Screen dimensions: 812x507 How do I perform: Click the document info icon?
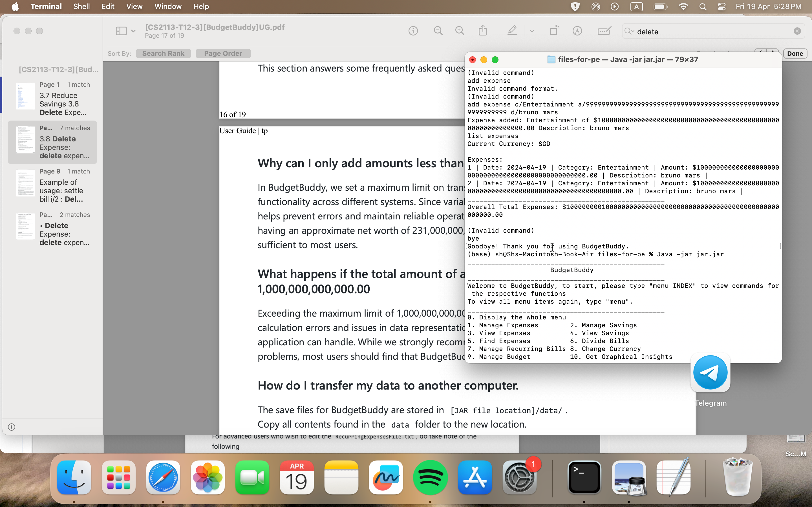pos(413,32)
